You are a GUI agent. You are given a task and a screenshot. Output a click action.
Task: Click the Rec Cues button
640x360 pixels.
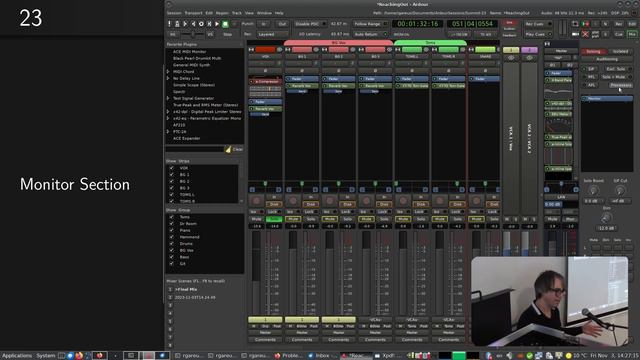click(x=538, y=24)
